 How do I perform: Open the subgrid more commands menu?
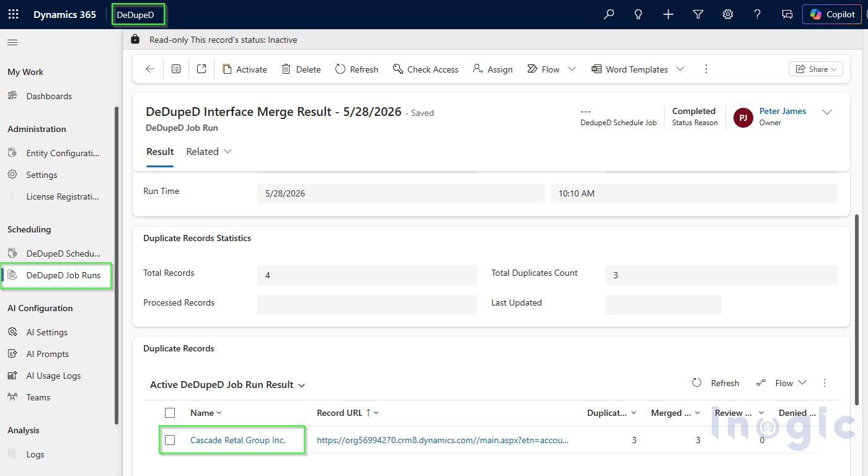coord(825,383)
